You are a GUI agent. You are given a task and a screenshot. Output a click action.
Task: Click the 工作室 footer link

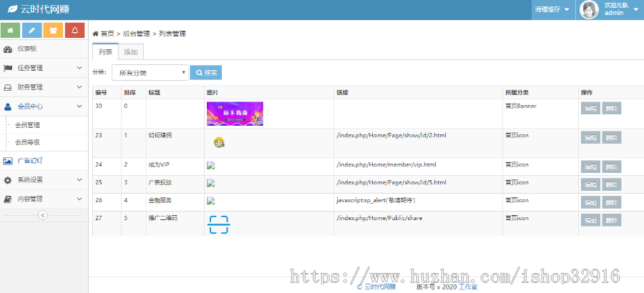[x=468, y=287]
